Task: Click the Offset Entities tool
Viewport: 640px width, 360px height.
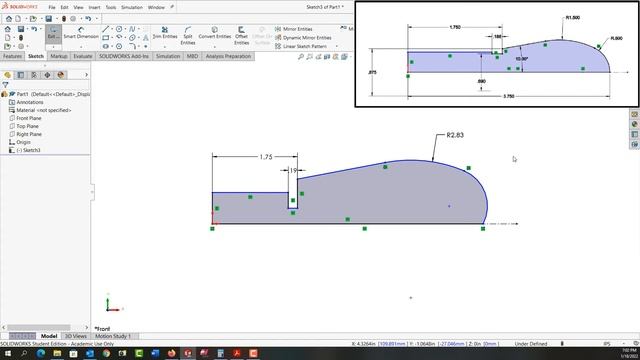Action: tap(241, 36)
